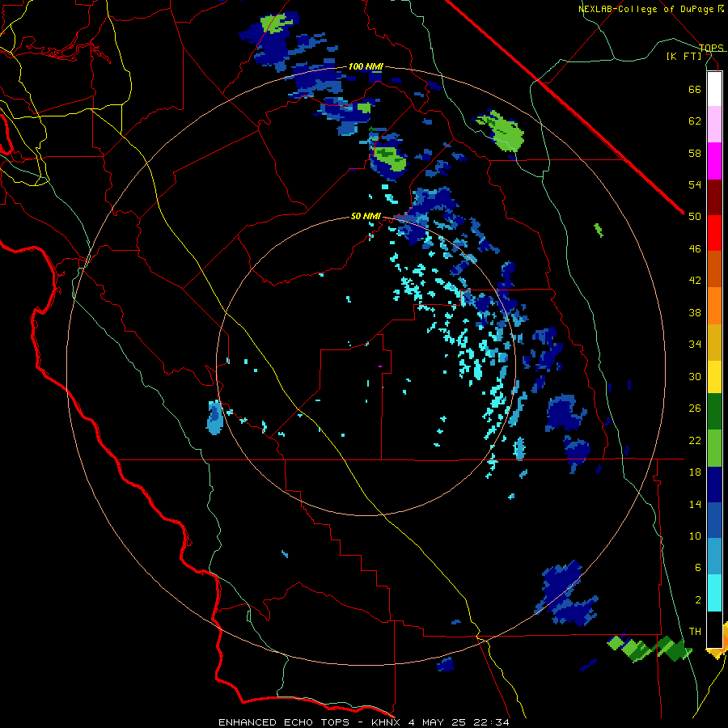Click the orange 42 kft legend swatch
This screenshot has height=728, width=728.
pos(714,306)
